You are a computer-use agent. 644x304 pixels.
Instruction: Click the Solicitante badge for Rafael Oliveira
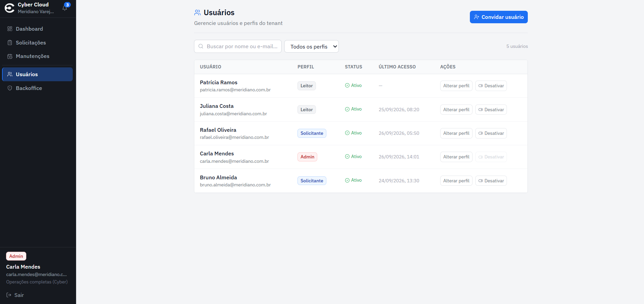point(312,133)
